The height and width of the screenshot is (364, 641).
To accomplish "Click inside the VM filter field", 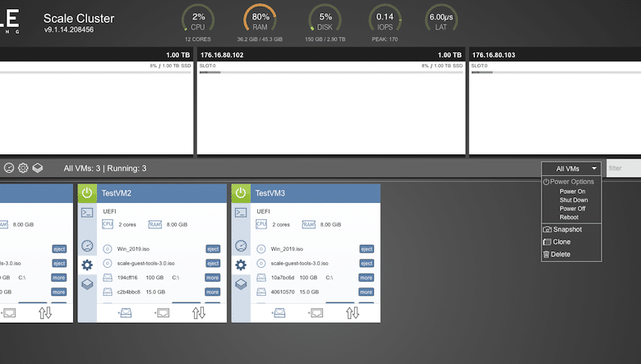I will coord(624,168).
